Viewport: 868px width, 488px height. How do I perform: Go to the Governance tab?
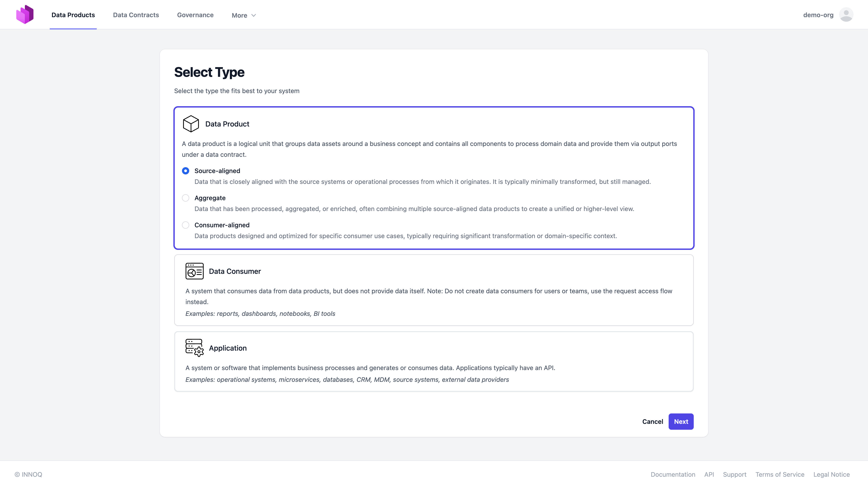pyautogui.click(x=195, y=15)
